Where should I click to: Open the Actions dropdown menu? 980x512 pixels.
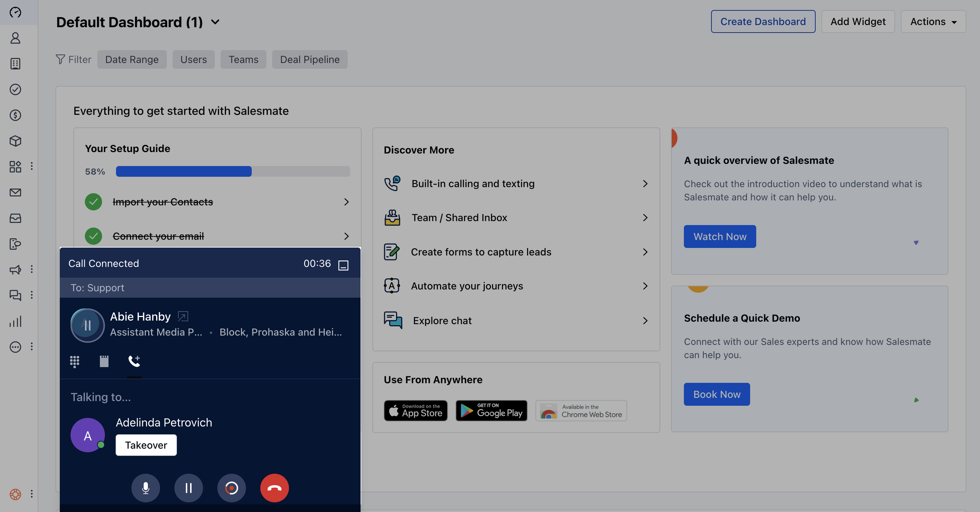click(933, 22)
